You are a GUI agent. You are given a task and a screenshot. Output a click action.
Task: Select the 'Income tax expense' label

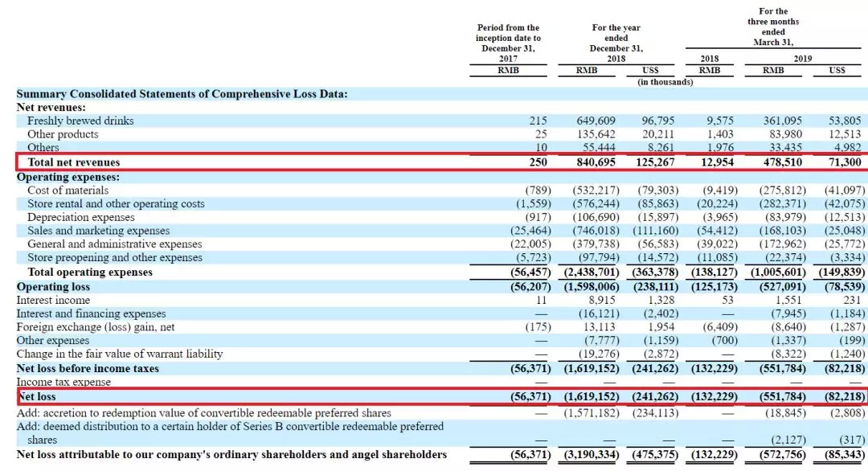coord(63,382)
